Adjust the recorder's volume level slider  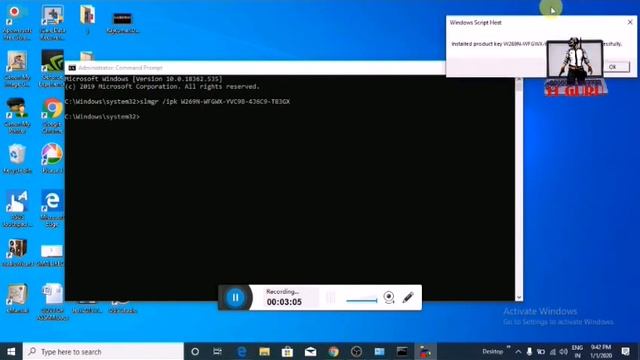(362, 301)
